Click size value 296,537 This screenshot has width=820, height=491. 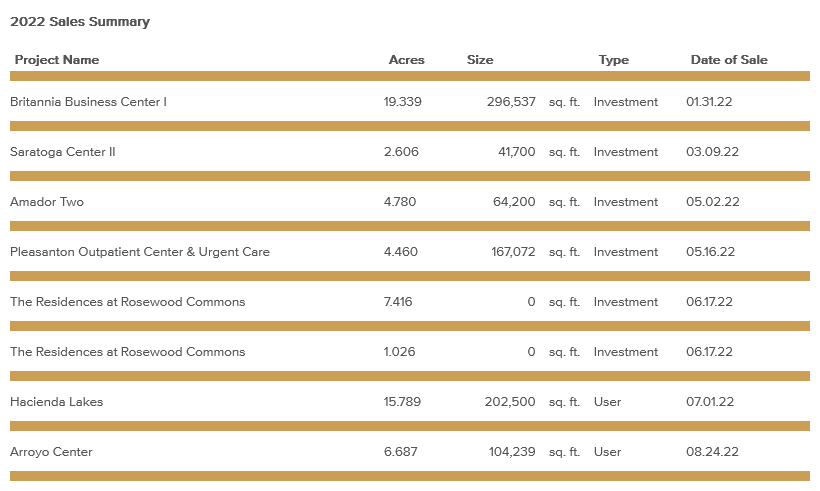point(511,102)
